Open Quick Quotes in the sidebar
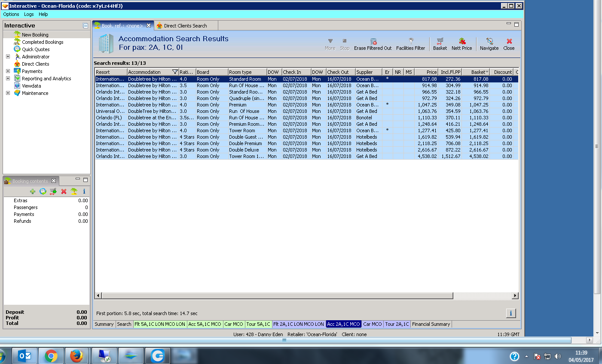 pyautogui.click(x=36, y=49)
